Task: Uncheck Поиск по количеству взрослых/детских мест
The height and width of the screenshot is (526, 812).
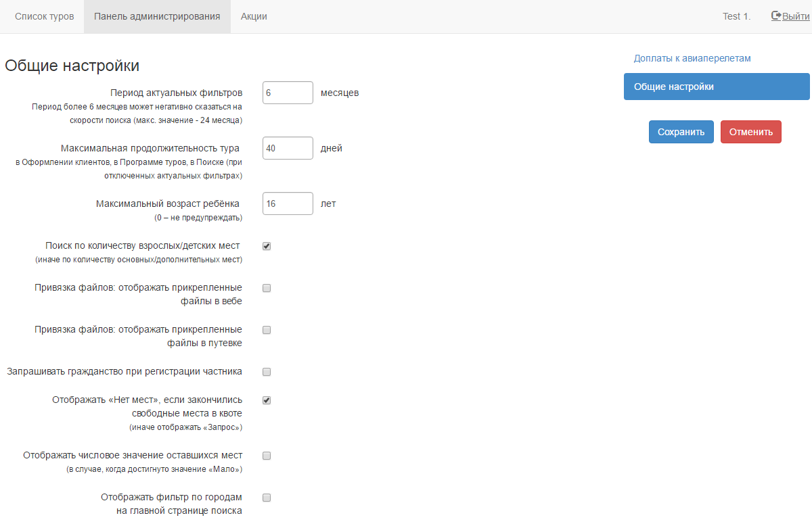Action: pos(267,246)
